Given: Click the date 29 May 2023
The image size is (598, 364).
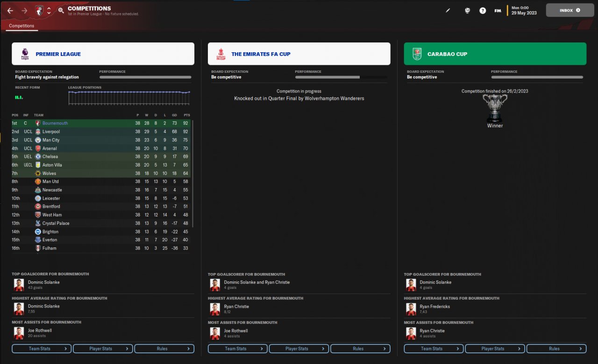Looking at the screenshot, I should (524, 13).
